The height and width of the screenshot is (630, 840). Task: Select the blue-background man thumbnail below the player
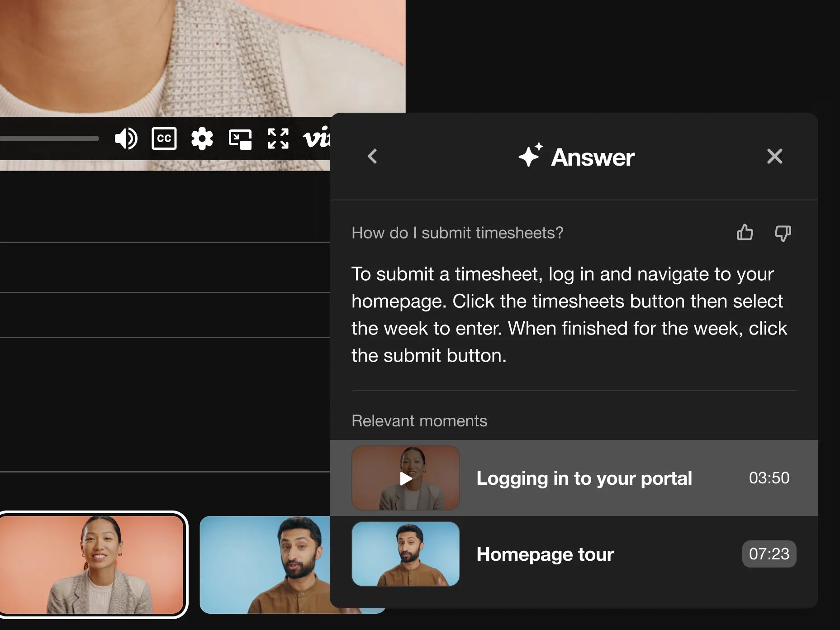265,564
